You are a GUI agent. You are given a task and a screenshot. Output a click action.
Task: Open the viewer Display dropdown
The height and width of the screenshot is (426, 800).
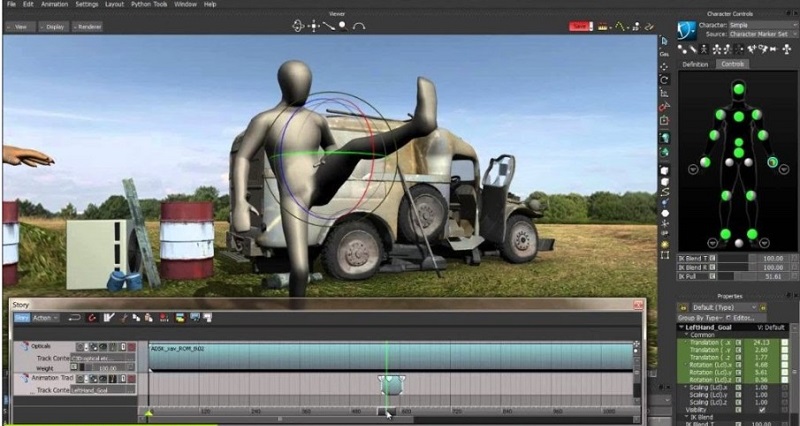click(x=53, y=27)
